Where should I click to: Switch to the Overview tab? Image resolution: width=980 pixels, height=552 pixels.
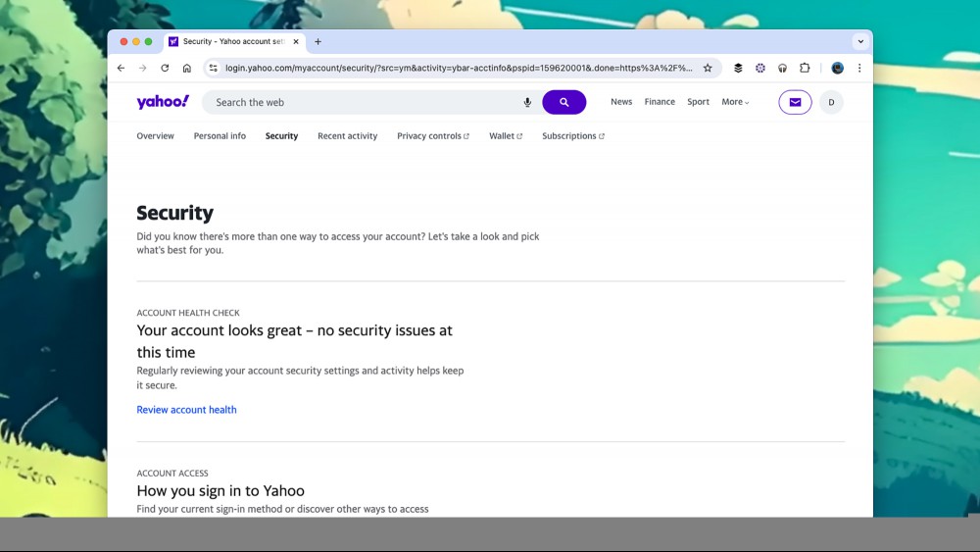point(155,135)
